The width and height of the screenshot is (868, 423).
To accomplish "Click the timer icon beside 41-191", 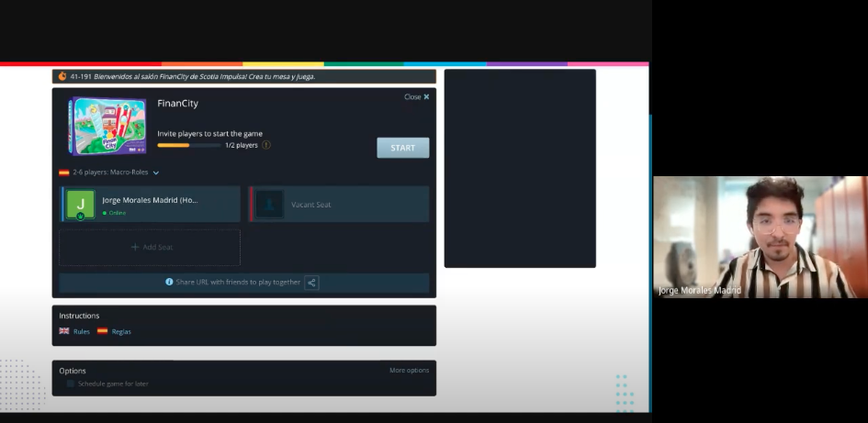I will point(62,76).
